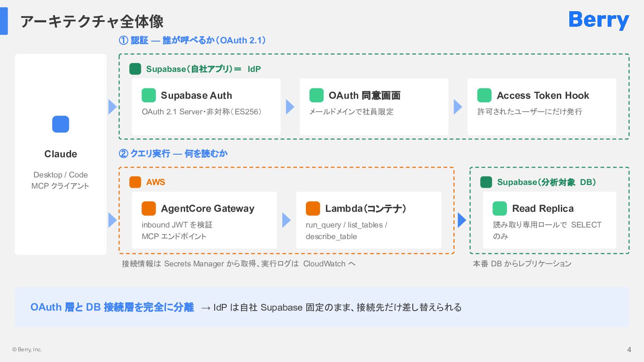Click the green icon beside Supabase Auth

(149, 95)
